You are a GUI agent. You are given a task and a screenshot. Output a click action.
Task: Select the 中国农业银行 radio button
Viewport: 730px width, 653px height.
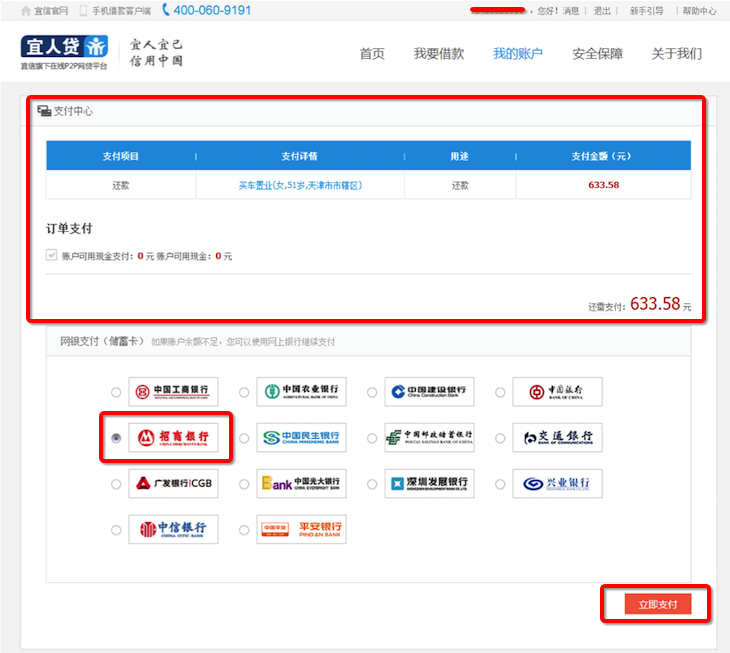[x=244, y=392]
